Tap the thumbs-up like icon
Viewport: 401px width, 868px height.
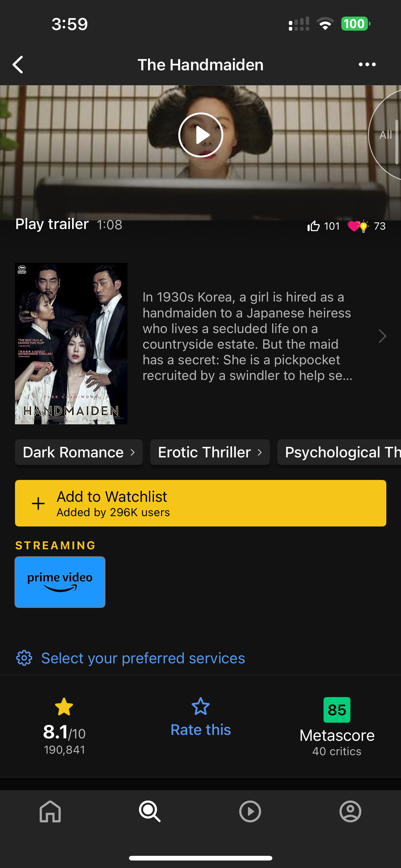(314, 226)
